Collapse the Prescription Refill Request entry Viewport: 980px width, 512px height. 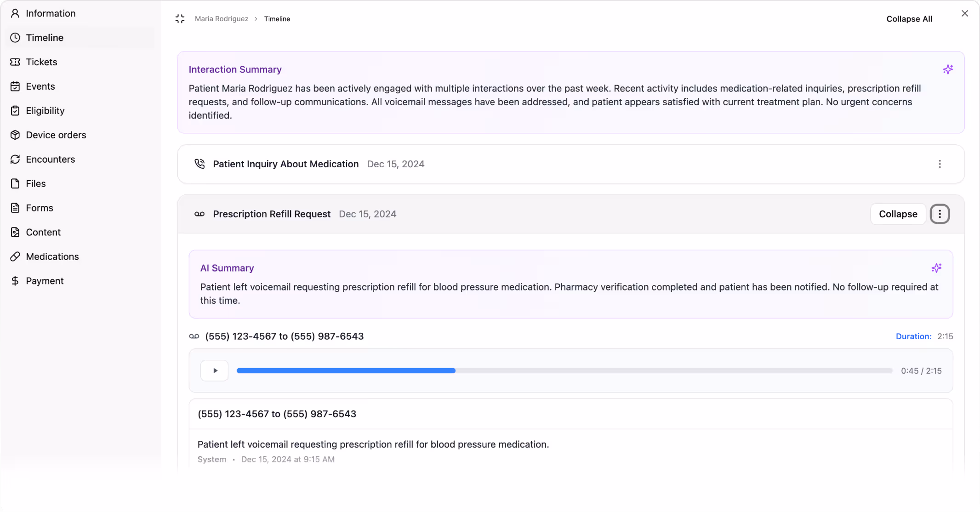point(898,214)
